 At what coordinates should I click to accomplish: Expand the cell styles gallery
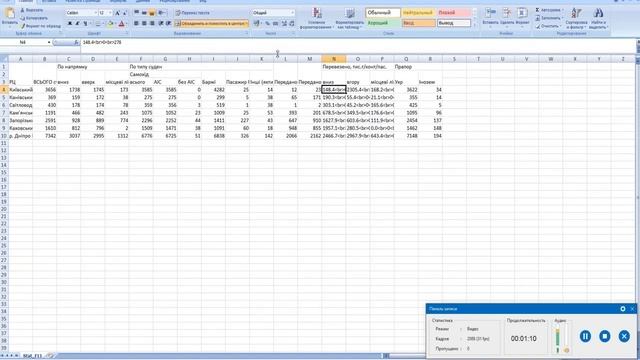(474, 25)
